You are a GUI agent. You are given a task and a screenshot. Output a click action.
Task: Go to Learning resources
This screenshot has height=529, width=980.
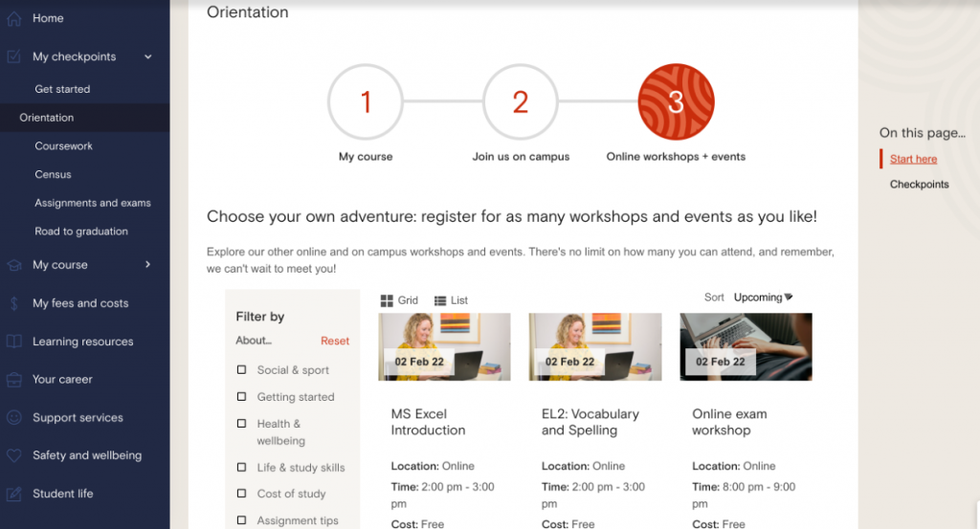coord(83,342)
